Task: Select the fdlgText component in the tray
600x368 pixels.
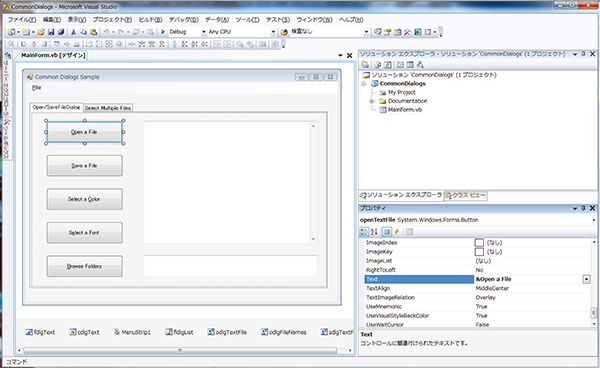Action: (x=40, y=332)
